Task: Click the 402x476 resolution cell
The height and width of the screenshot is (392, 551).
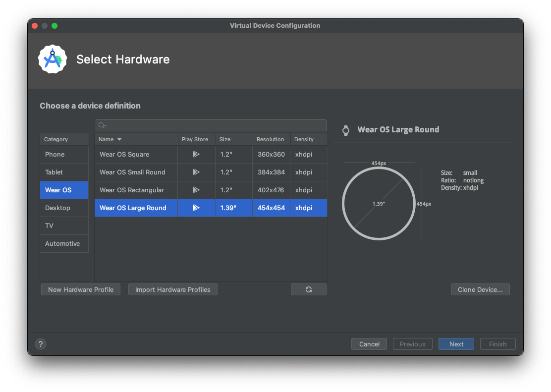Action: pyautogui.click(x=271, y=190)
